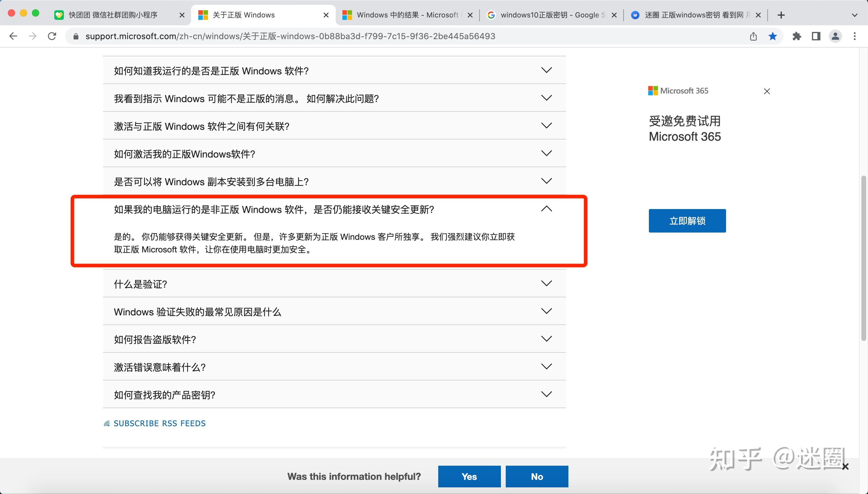Click the 立即解锁 button
The image size is (868, 494).
coord(687,220)
